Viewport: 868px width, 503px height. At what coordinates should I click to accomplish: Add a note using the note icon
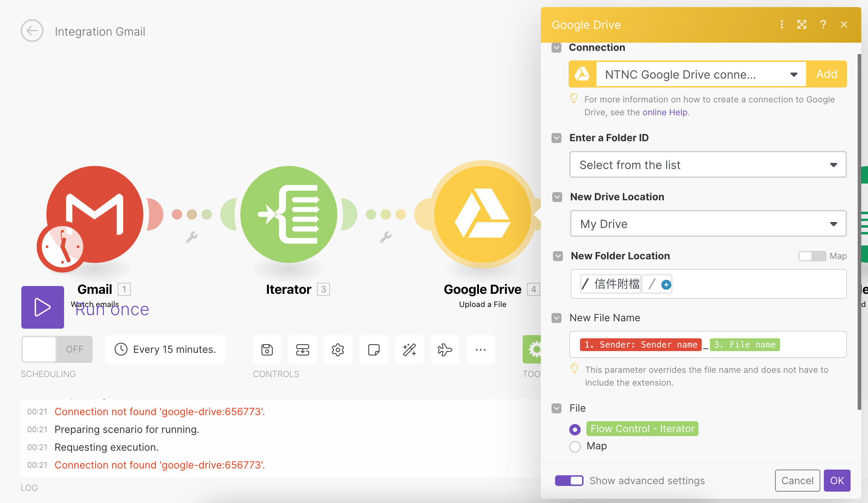(x=373, y=349)
